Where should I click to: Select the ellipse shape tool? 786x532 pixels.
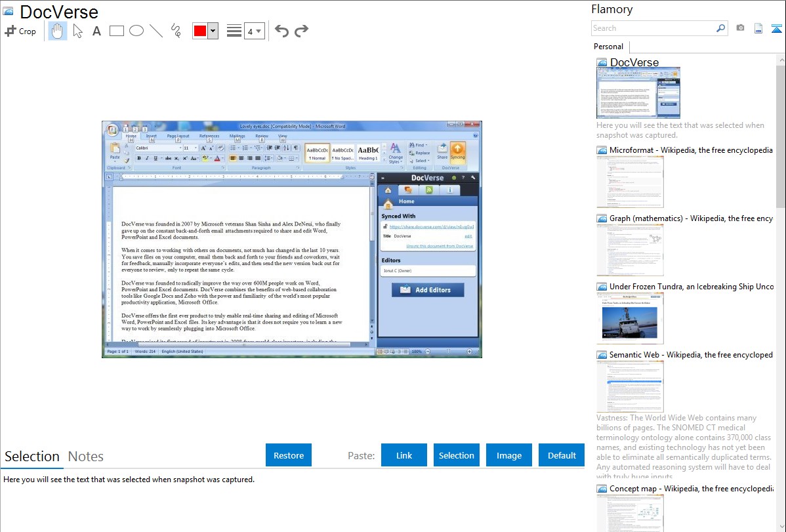tap(136, 31)
